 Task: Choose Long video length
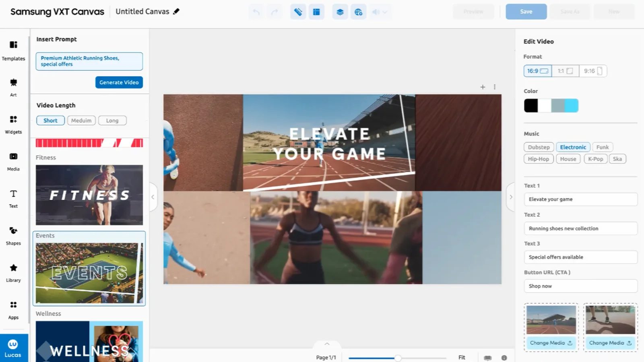pyautogui.click(x=112, y=120)
